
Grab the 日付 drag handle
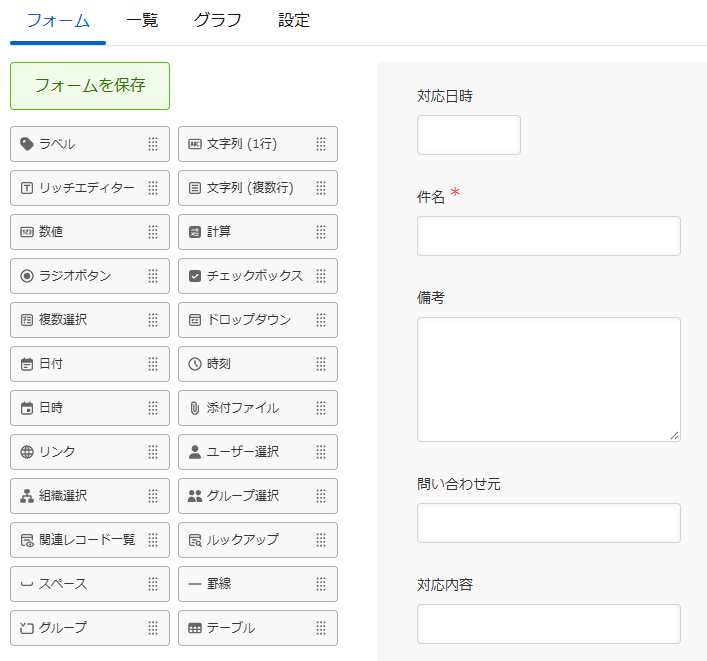click(x=153, y=364)
